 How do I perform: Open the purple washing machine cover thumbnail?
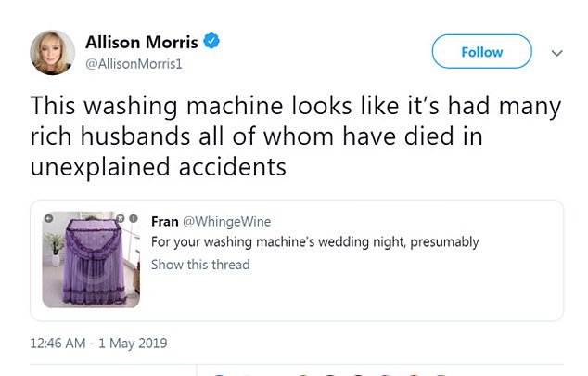tap(91, 260)
